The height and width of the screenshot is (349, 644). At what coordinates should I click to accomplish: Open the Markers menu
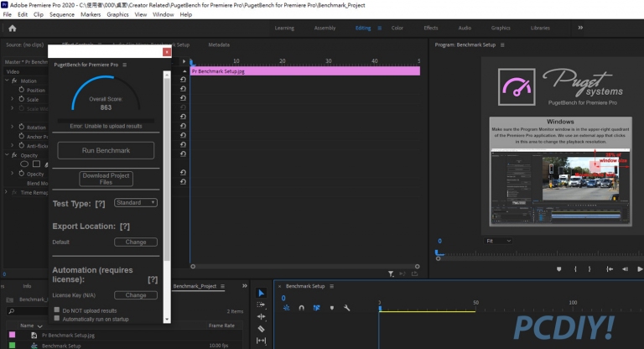91,14
